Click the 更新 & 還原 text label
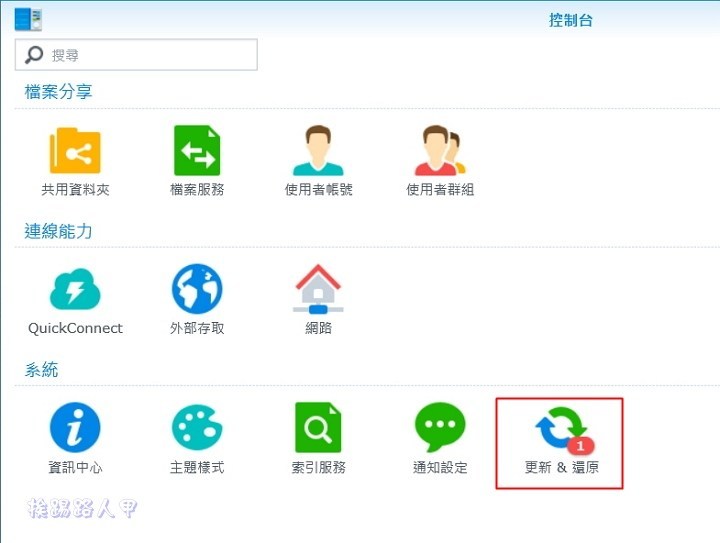The height and width of the screenshot is (543, 720). point(562,467)
